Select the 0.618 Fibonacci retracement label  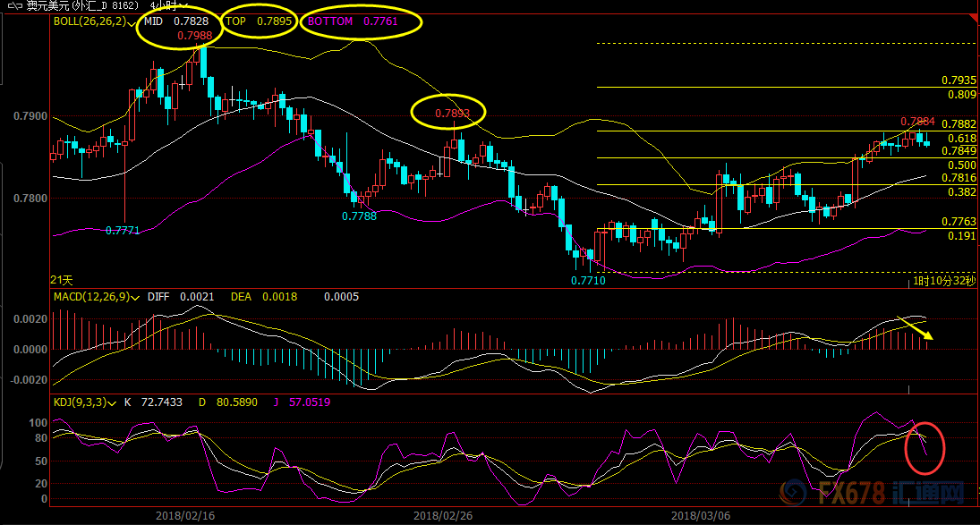pyautogui.click(x=961, y=139)
